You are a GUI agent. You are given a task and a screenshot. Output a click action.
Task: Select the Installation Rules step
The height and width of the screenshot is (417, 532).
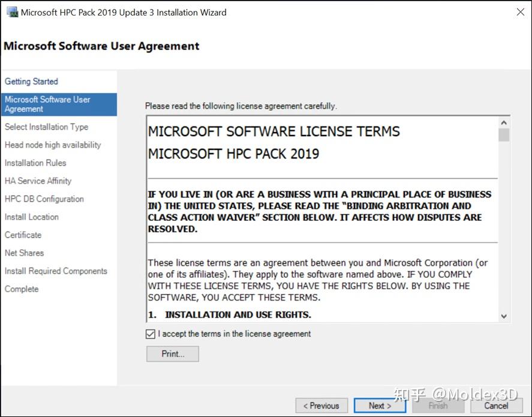(35, 163)
